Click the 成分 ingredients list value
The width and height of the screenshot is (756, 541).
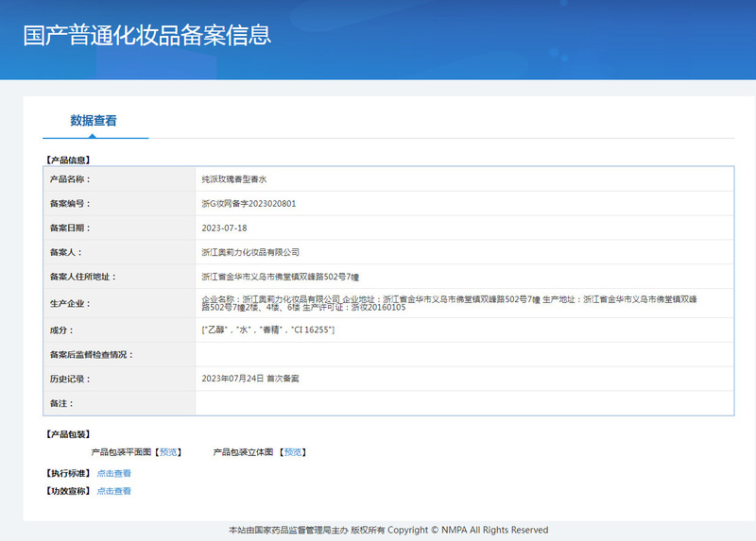268,330
